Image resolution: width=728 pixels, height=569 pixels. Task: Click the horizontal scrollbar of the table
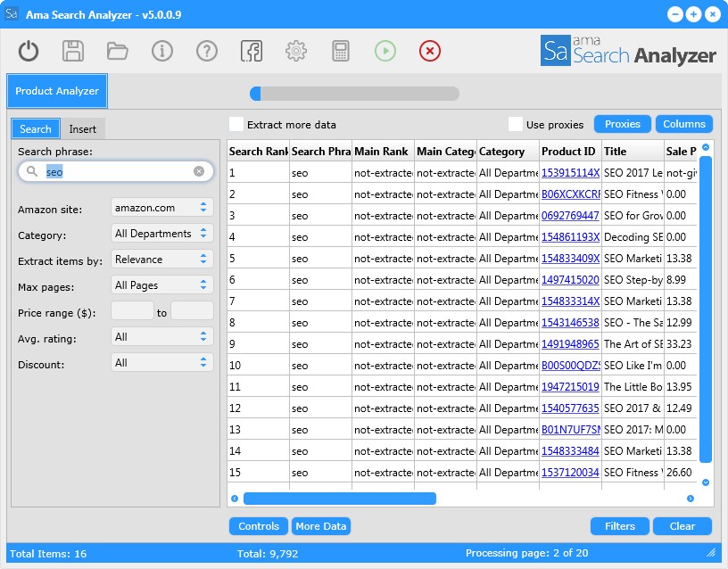[x=340, y=499]
